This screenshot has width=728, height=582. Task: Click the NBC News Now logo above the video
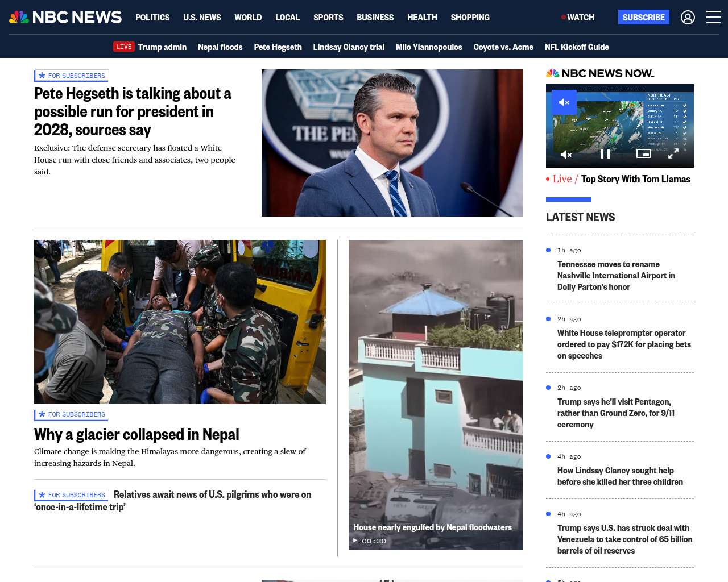[x=600, y=73]
